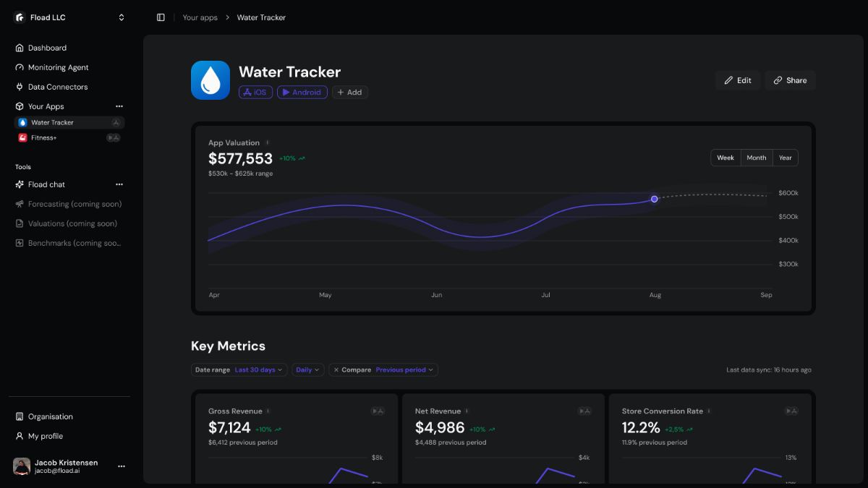
Task: Toggle the sidebar panel icon
Action: click(x=161, y=17)
